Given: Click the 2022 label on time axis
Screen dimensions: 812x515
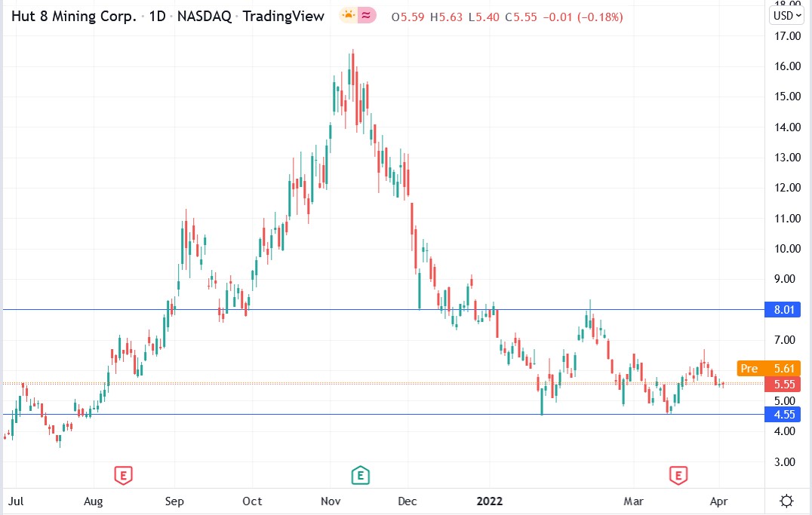Looking at the screenshot, I should (x=489, y=501).
